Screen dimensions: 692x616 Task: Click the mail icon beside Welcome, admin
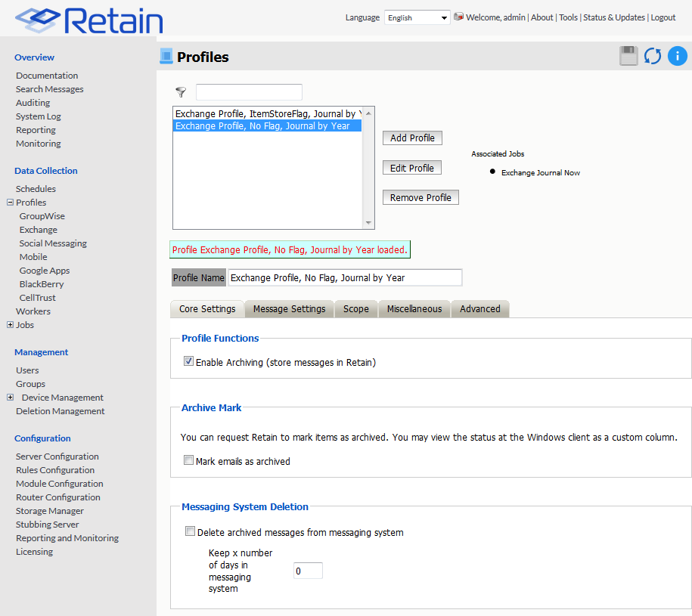point(458,17)
